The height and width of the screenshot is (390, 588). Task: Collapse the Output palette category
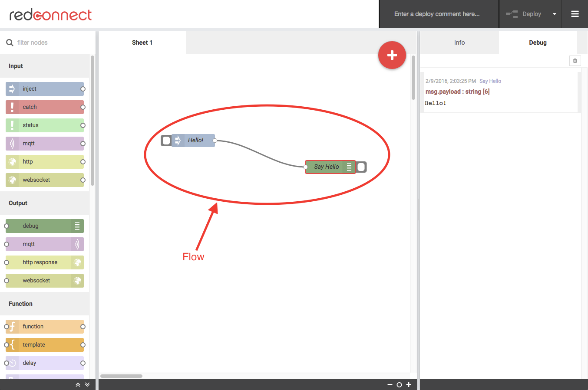[45, 203]
